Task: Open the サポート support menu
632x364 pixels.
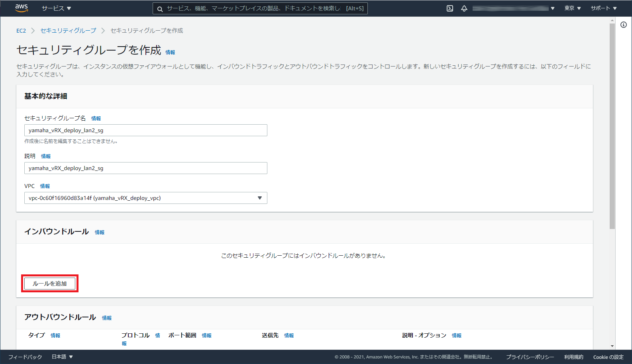Action: [603, 8]
